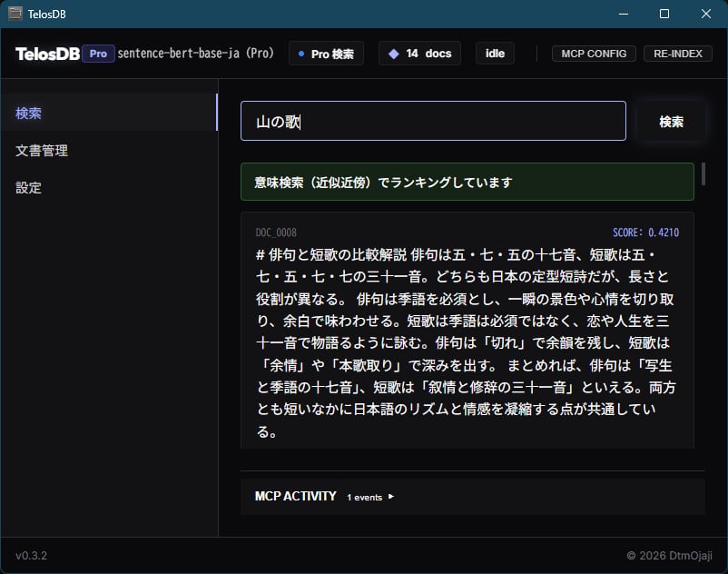Expand the MCP ACTIVITY section
Viewport: 728px width, 574px height.
pos(295,497)
